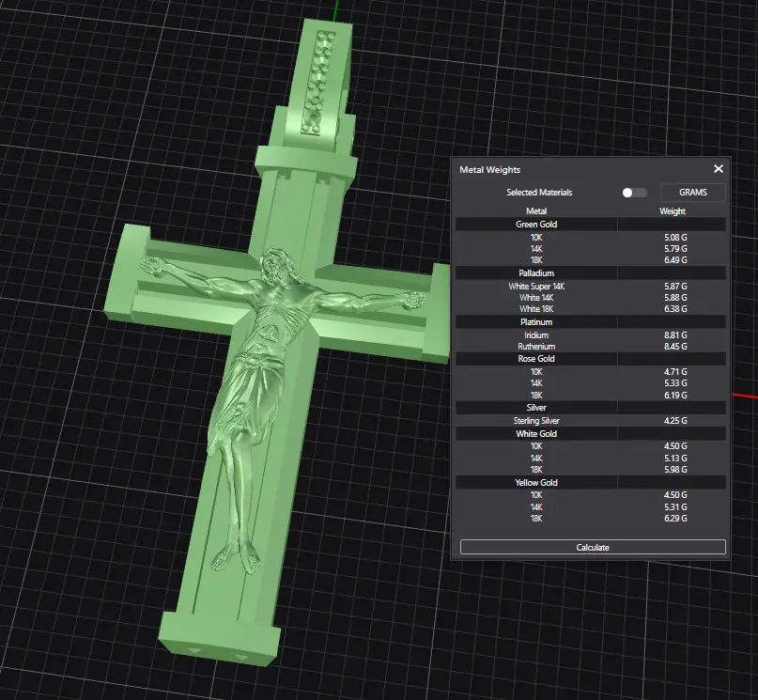Select the Green Gold group header
Image resolution: width=758 pixels, height=700 pixels.
(536, 225)
